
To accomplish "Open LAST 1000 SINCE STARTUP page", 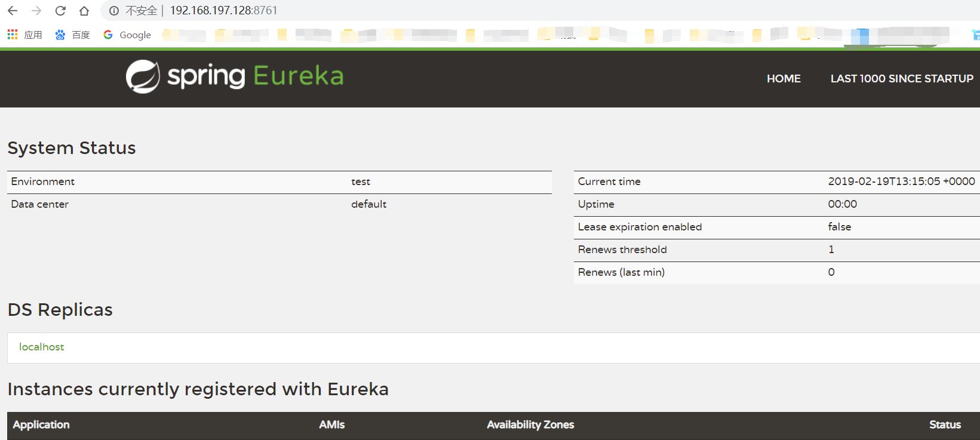I will coord(902,79).
